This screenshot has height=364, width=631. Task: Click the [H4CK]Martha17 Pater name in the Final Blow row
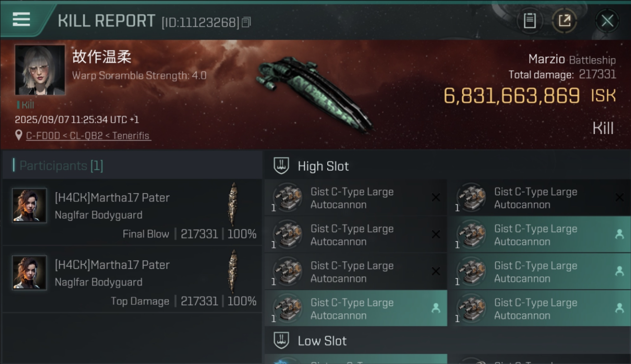tap(112, 198)
